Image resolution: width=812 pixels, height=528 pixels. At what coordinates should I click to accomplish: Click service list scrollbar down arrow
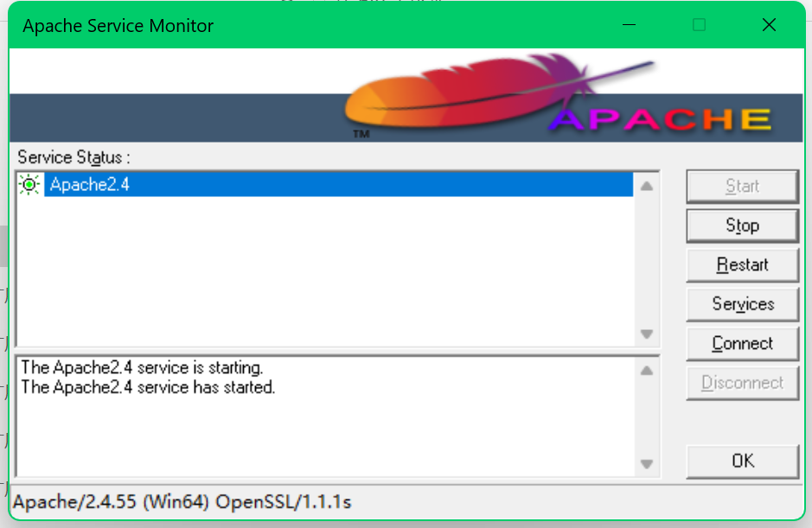646,334
